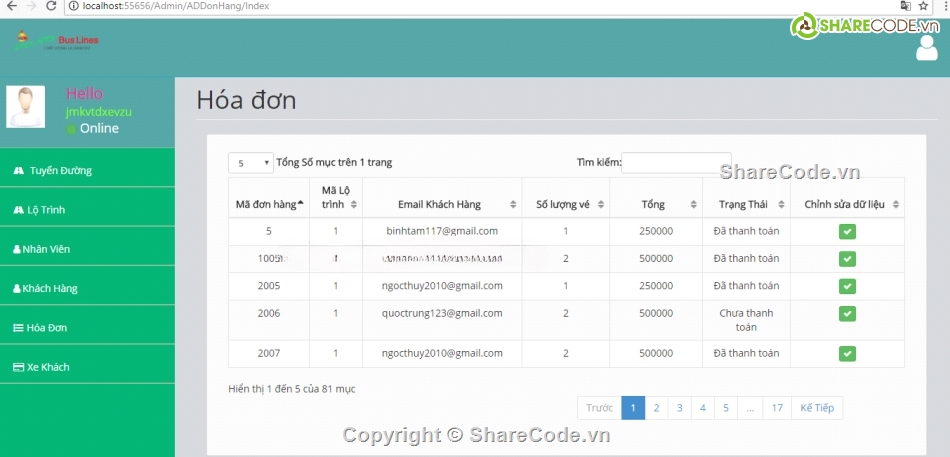Go to page 3 in pagination
950x457 pixels.
[680, 408]
